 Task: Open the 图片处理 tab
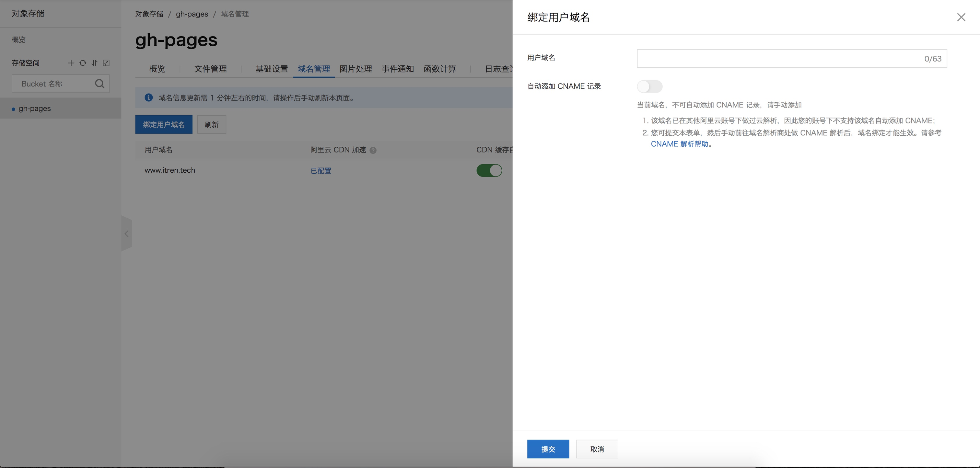coord(355,69)
